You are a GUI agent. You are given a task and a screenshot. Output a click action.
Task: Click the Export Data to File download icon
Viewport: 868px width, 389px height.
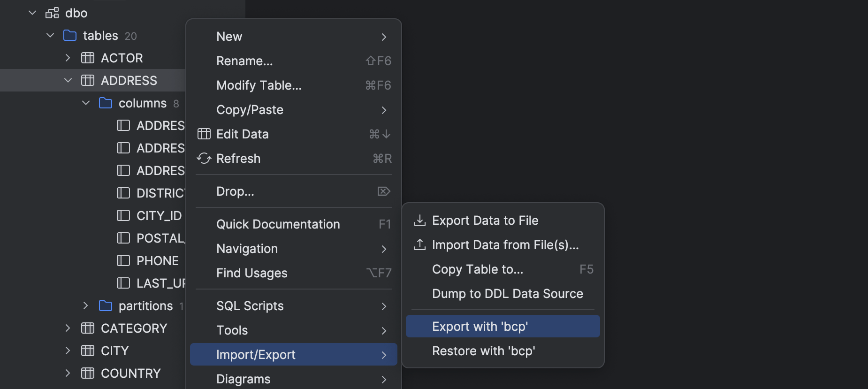(x=419, y=221)
